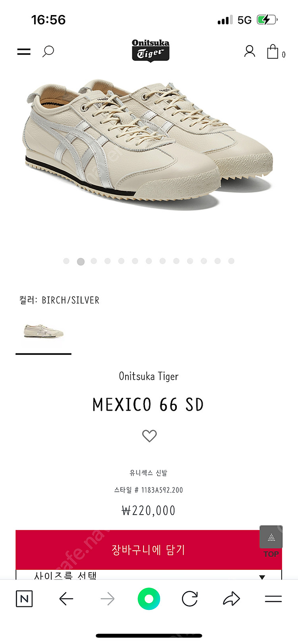
Task: Open the account profile icon
Action: coord(250,51)
